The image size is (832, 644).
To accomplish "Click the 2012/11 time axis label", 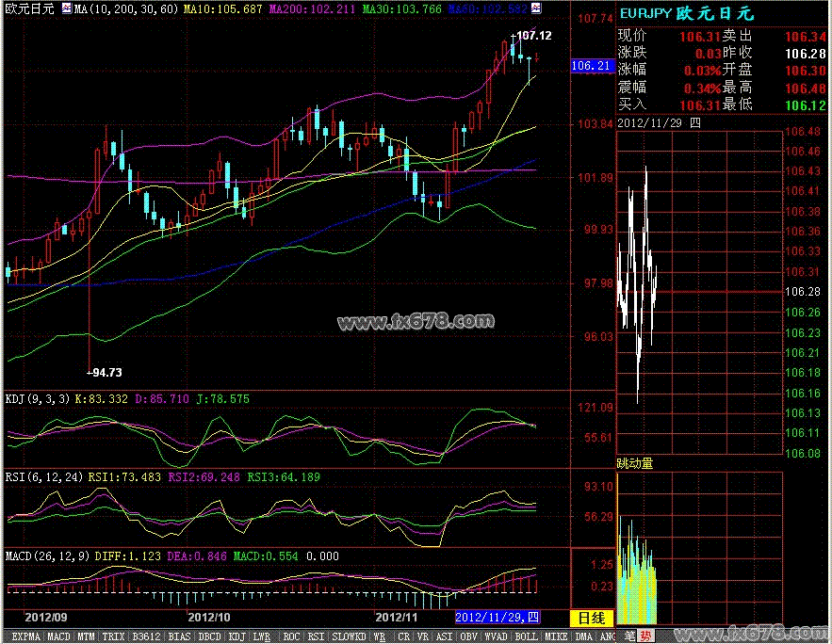I will (397, 617).
